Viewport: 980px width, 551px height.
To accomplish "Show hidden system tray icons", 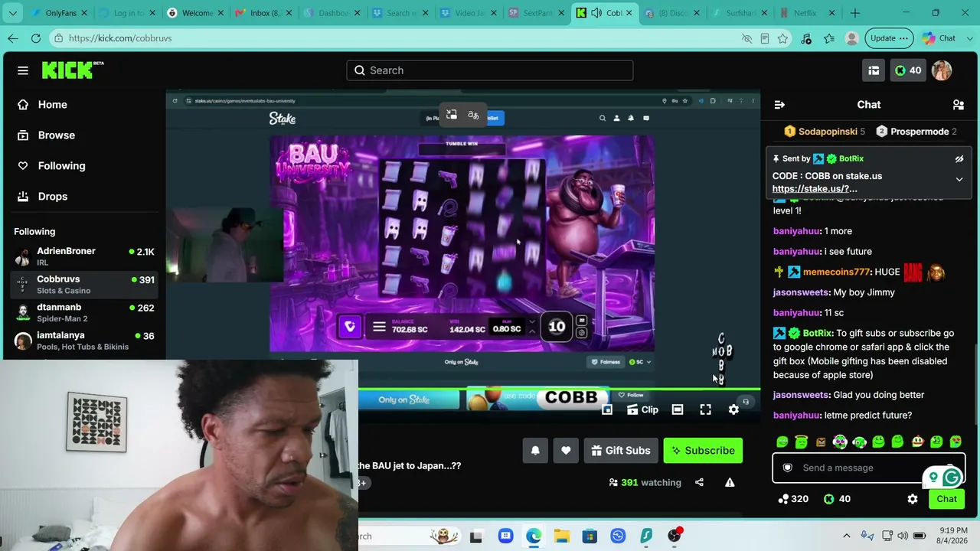I will (846, 536).
